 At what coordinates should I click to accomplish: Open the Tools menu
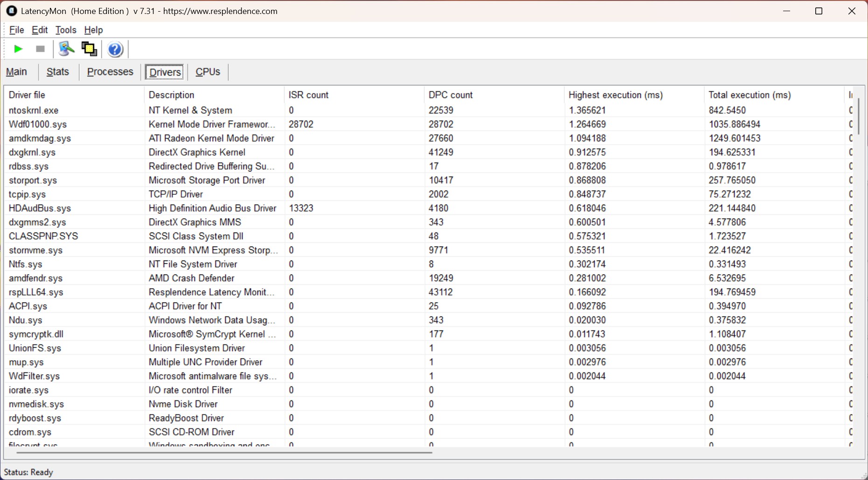pos(66,30)
